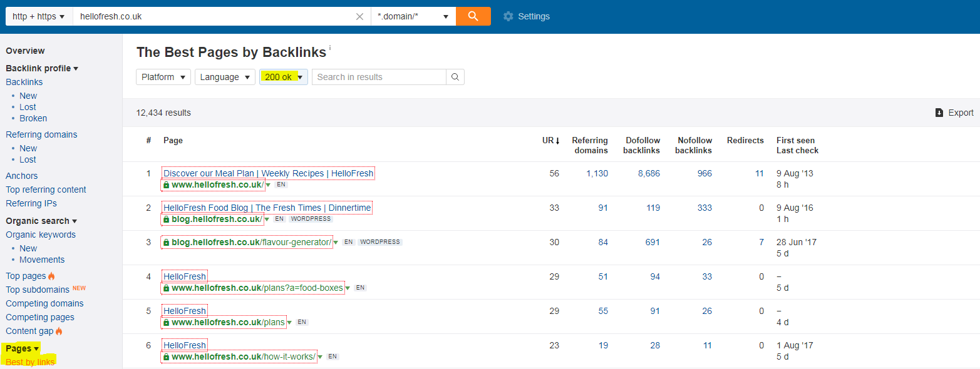
Task: Open the http + https protocol dropdown
Action: (x=39, y=16)
